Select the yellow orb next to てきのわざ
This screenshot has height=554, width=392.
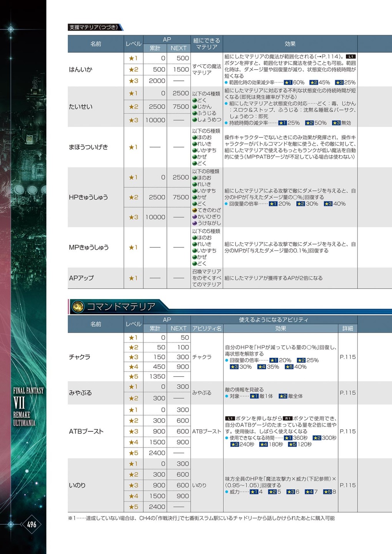tap(194, 210)
